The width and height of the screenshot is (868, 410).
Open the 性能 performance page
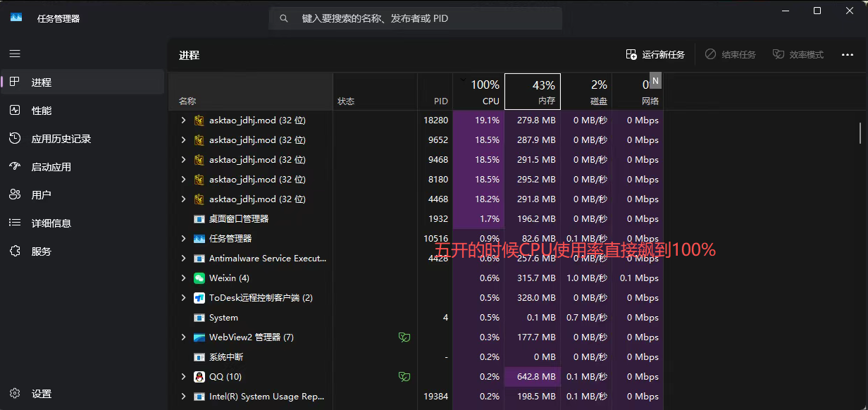coord(41,111)
